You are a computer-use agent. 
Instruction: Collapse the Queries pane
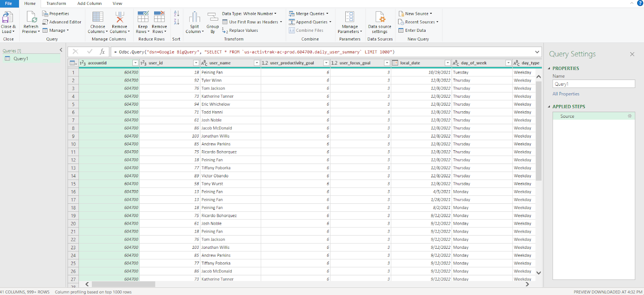click(61, 50)
